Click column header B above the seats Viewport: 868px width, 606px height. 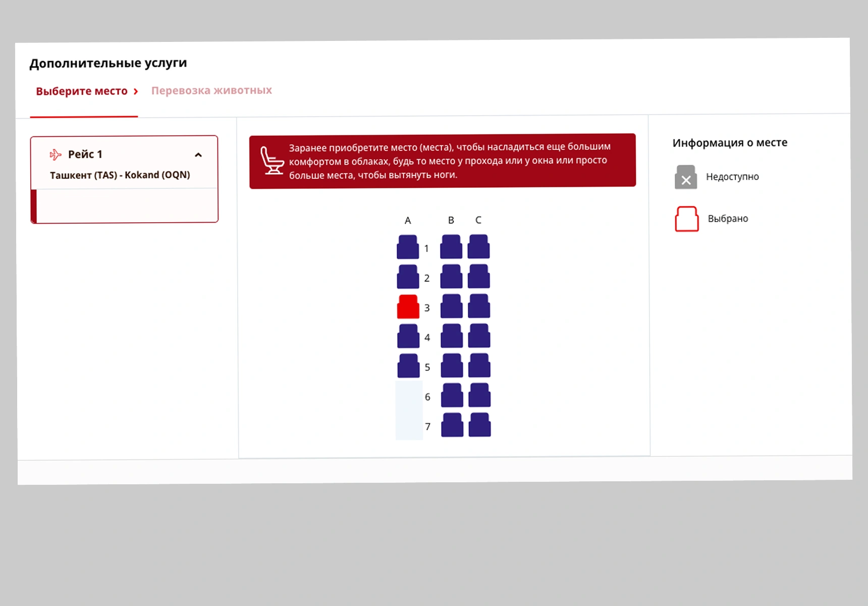point(451,220)
